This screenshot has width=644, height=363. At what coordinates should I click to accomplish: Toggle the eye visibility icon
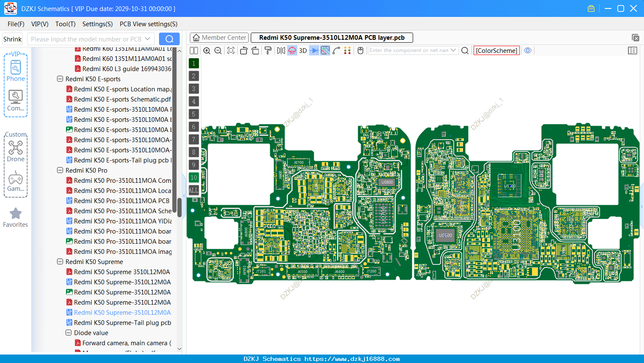pyautogui.click(x=528, y=50)
